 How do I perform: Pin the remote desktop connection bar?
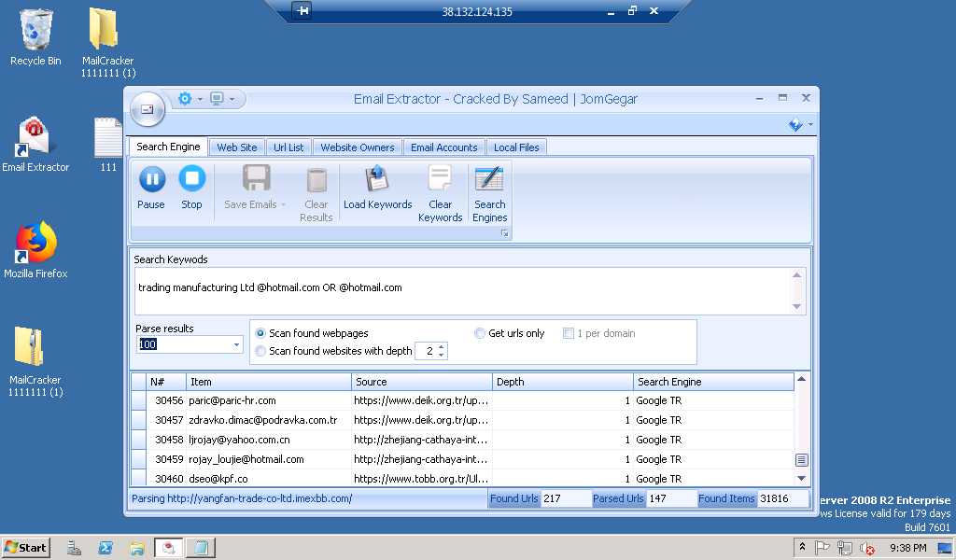302,10
